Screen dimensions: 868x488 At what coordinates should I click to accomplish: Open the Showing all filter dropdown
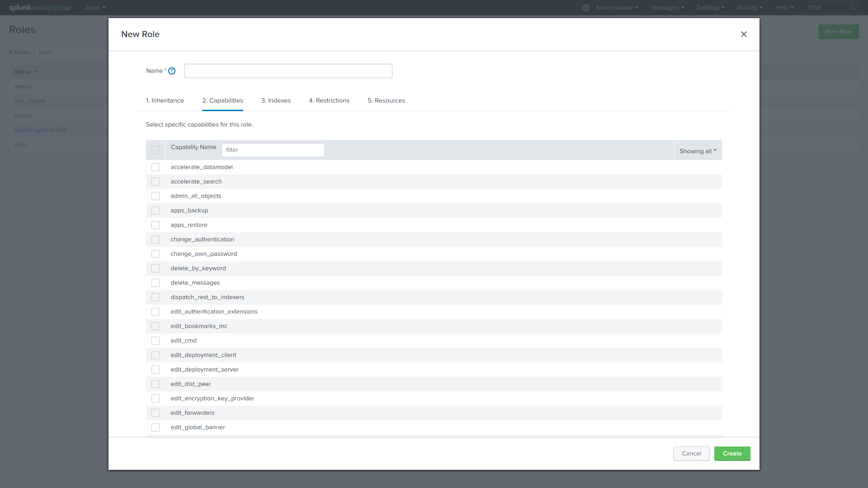pyautogui.click(x=698, y=151)
